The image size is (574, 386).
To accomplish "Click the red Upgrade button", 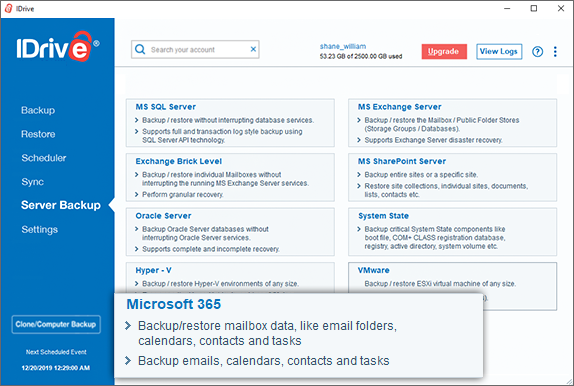I will (444, 52).
